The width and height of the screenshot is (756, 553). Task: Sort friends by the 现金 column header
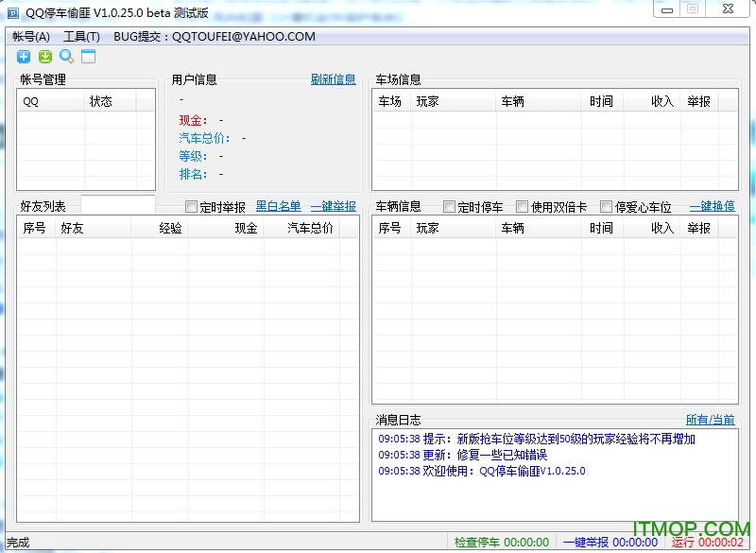(x=226, y=229)
